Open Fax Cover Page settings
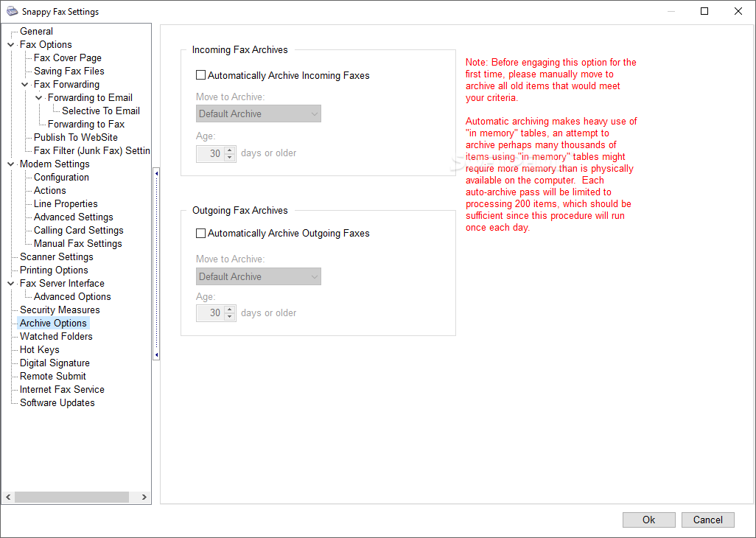The height and width of the screenshot is (538, 756). (x=68, y=57)
